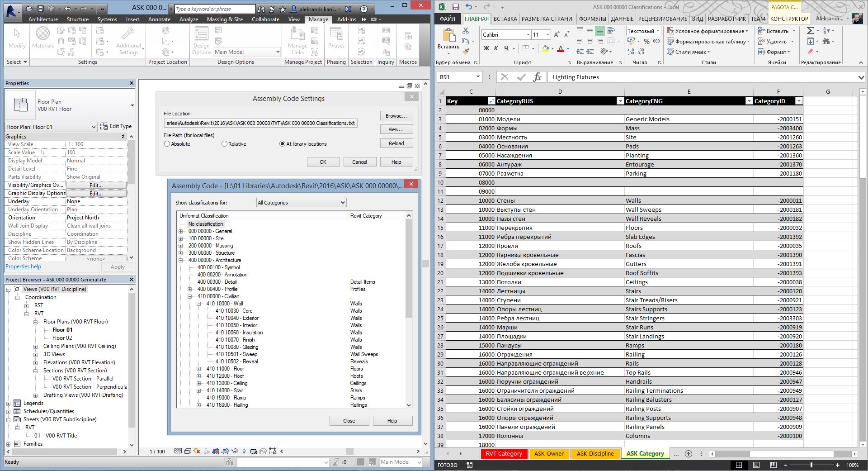The height and width of the screenshot is (471, 868).
Task: Toggle center horizontal alignment in Excel
Action: pyautogui.click(x=590, y=41)
